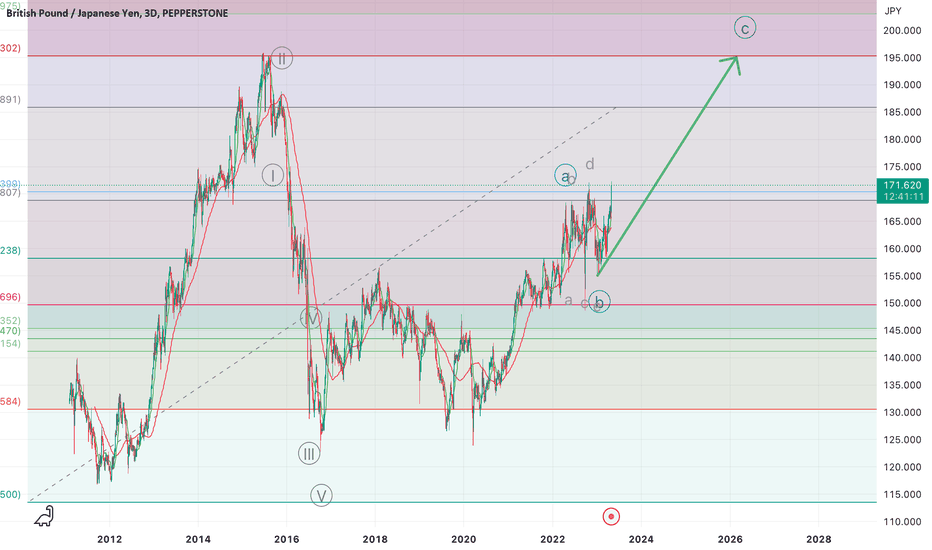Click the 135.000 price axis label
932x550 pixels.
click(x=902, y=385)
